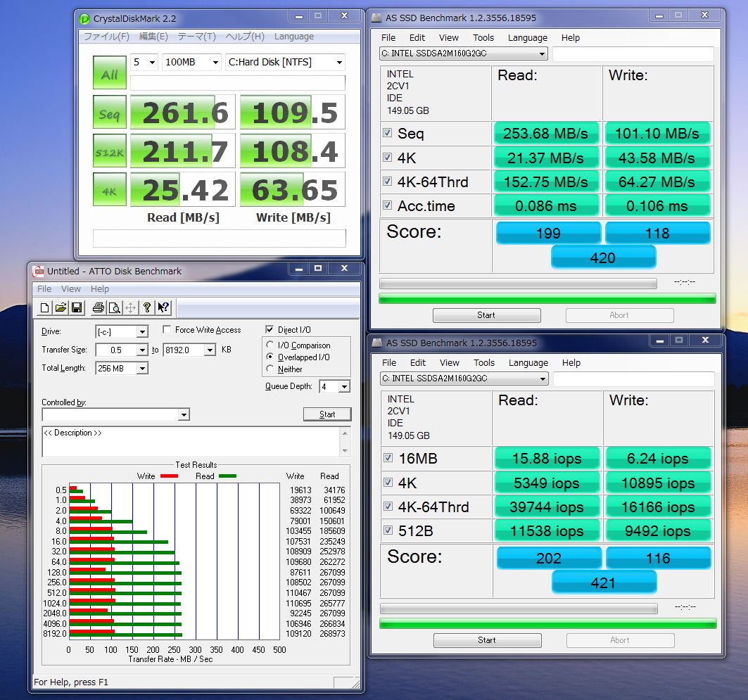This screenshot has height=700, width=748.
Task: Click the ATTO Disk Benchmark title bar icon
Action: 38,272
